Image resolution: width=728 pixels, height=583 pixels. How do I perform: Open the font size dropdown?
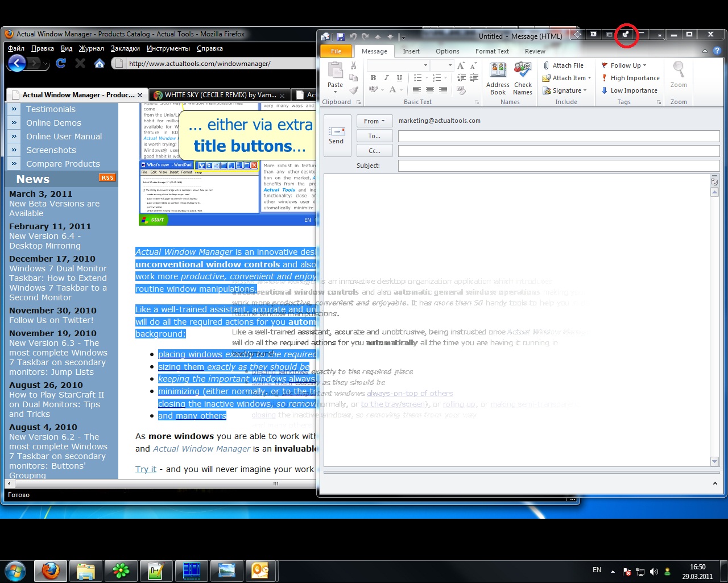click(450, 65)
